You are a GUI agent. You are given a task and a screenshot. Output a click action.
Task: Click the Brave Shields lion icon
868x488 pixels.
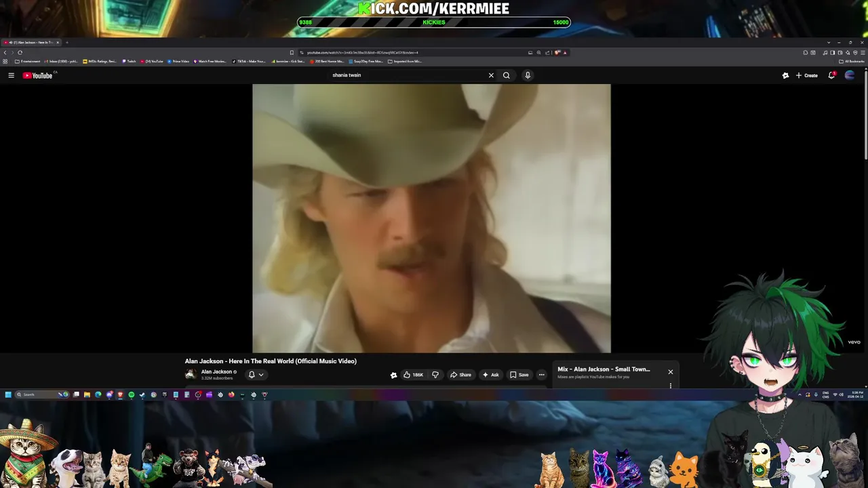point(557,52)
